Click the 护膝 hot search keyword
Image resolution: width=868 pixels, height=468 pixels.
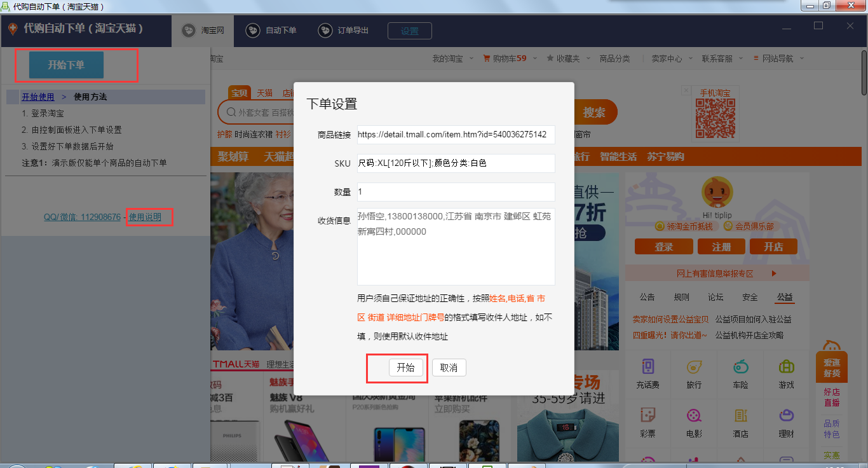225,134
